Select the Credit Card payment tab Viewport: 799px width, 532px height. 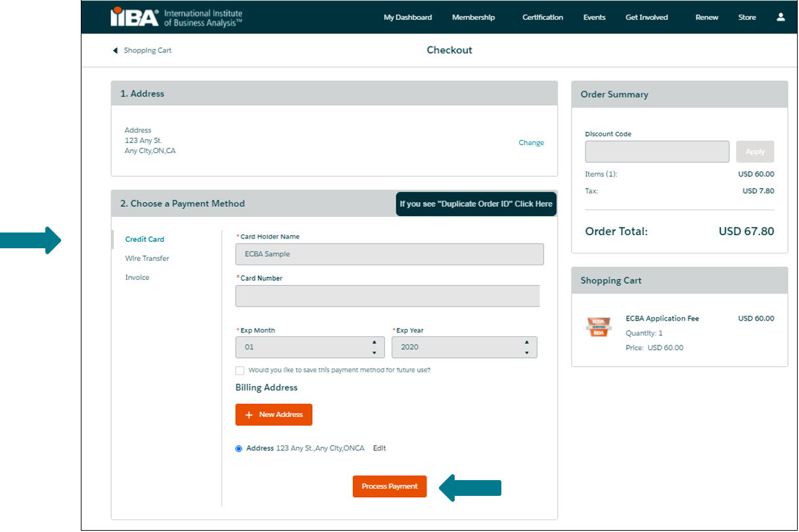point(145,240)
